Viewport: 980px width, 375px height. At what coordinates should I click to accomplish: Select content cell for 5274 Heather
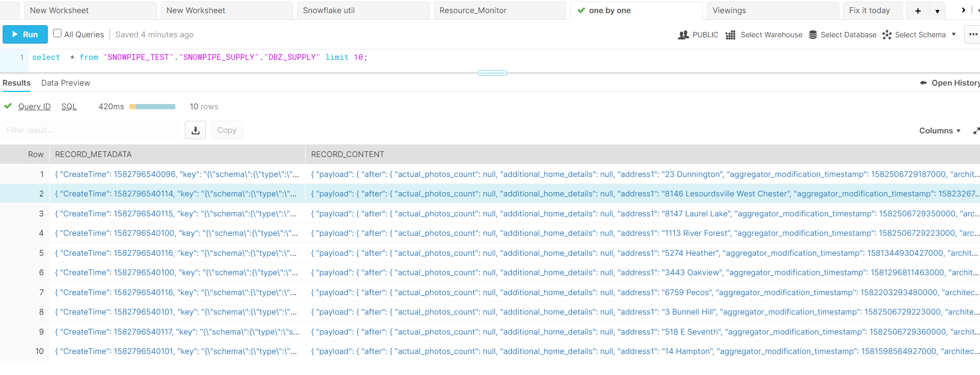[x=643, y=253]
